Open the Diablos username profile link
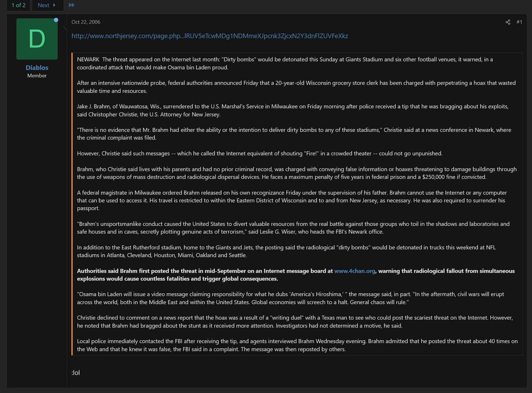This screenshot has width=532, height=393. coord(37,68)
